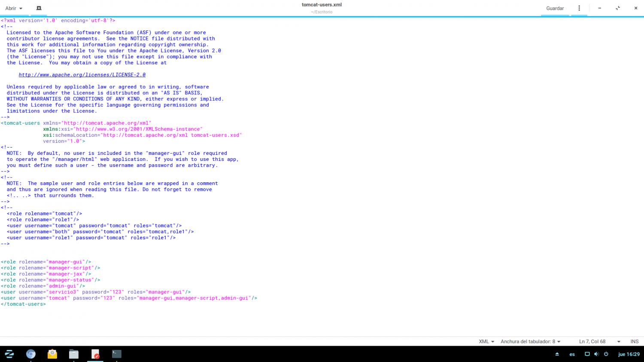644x362 pixels.
Task: Click the display icon in the system tray
Action: point(587,354)
